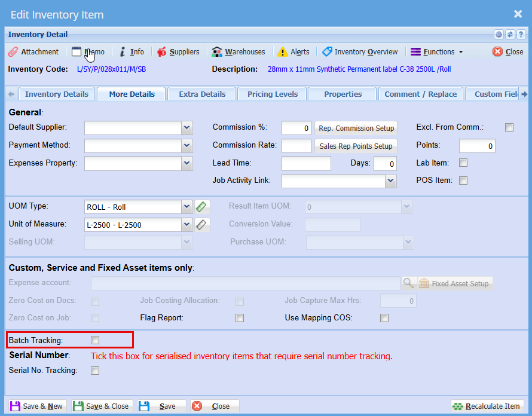The image size is (532, 416).
Task: Expand the Purchase UOM dropdown
Action: click(408, 242)
